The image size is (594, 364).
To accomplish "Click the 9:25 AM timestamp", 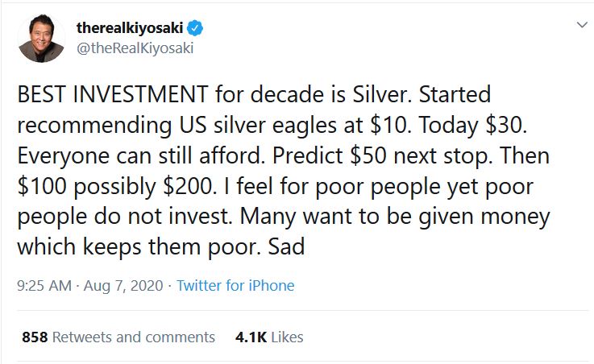I will click(42, 285).
